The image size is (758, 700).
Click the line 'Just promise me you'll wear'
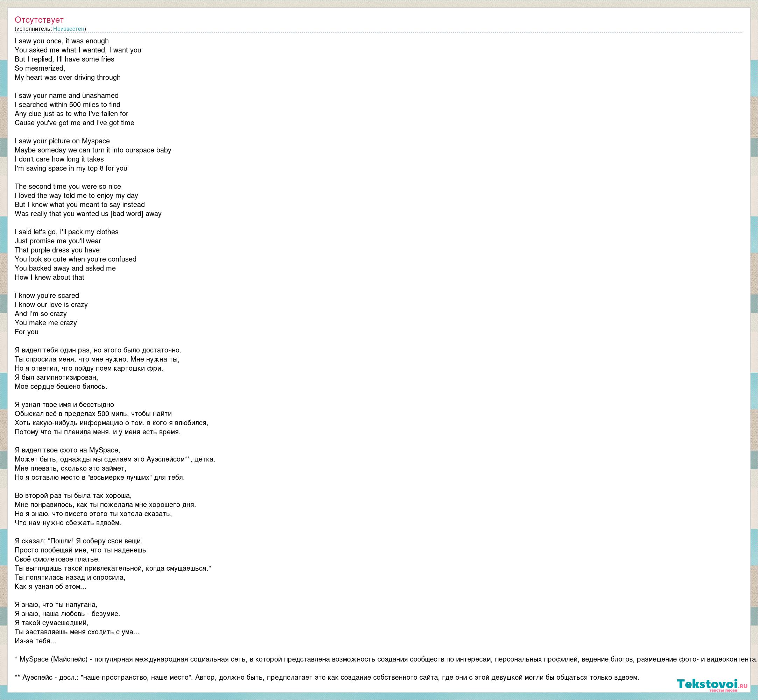58,241
